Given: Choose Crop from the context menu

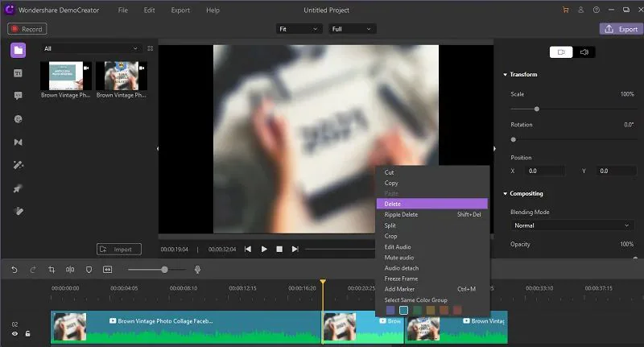Looking at the screenshot, I should (432, 236).
